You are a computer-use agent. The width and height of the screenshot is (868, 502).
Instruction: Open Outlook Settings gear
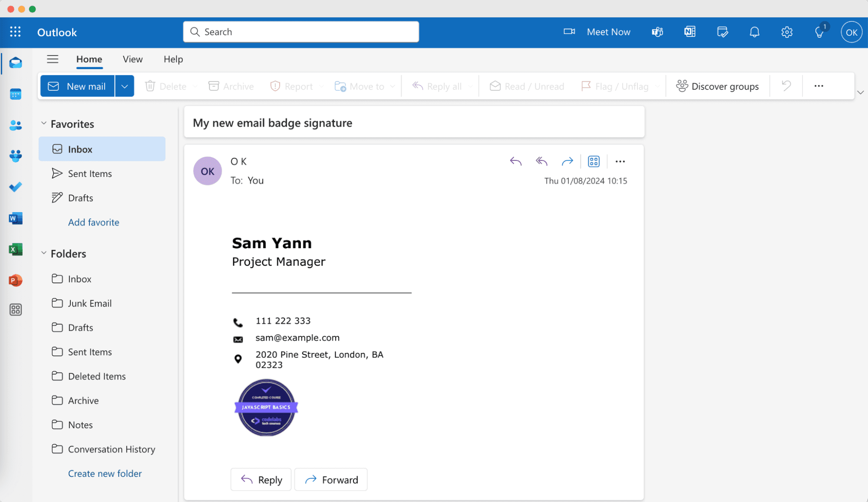coord(787,32)
